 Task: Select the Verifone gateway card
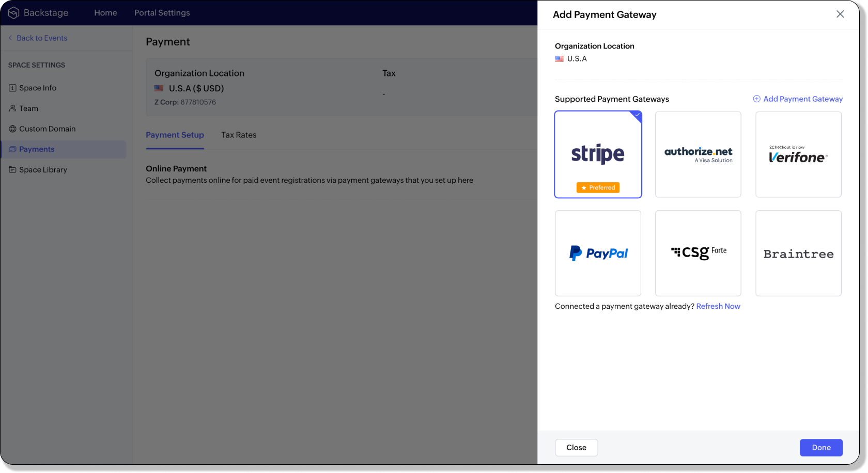pos(798,154)
